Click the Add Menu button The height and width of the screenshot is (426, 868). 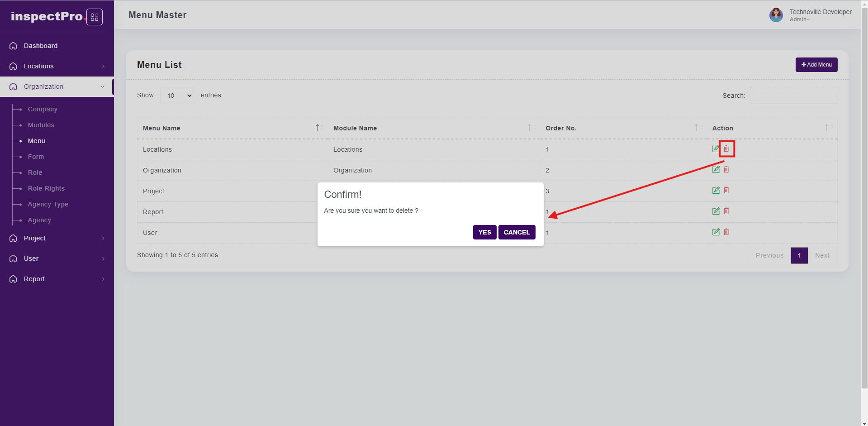816,65
